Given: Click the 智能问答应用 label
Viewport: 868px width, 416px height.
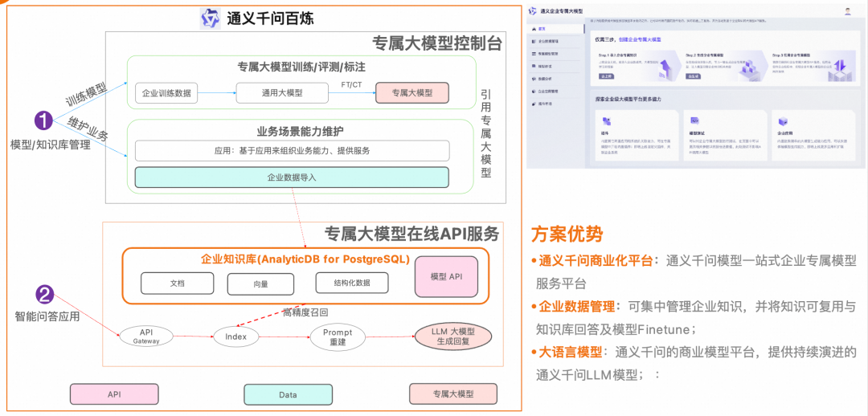Looking at the screenshot, I should point(47,317).
